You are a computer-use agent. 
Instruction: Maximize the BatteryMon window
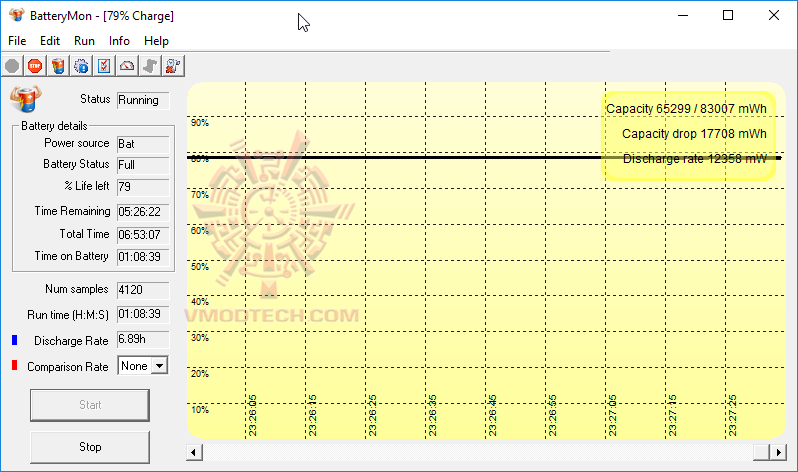click(728, 15)
